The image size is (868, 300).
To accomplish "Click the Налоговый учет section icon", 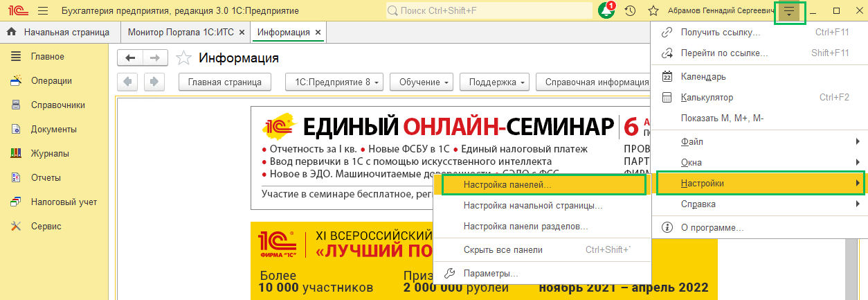I will coord(16,202).
